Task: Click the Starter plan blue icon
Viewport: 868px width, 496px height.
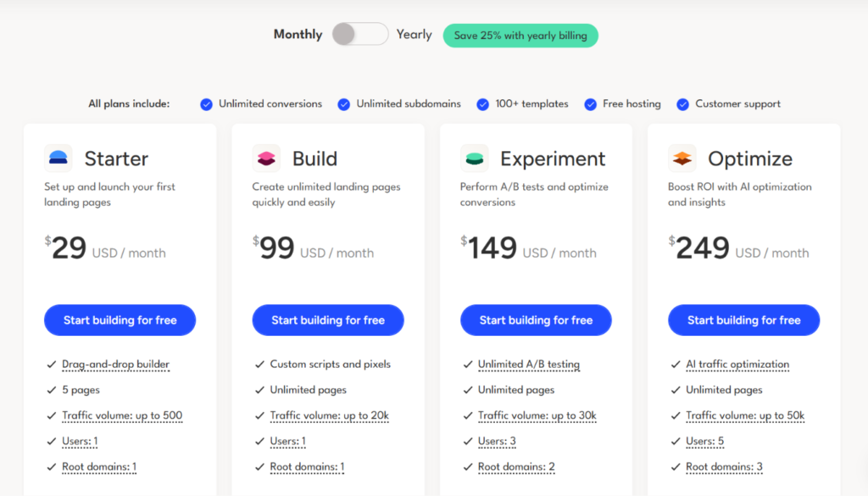Action: 58,159
